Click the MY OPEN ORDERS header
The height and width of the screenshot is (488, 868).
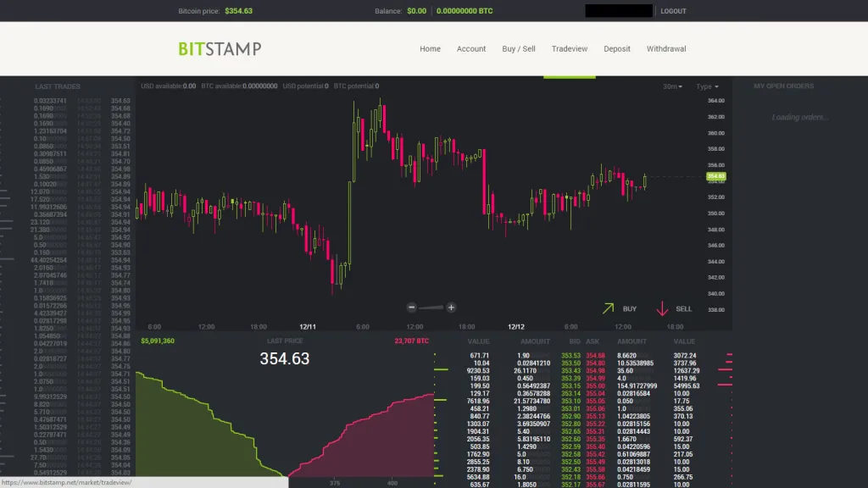784,86
